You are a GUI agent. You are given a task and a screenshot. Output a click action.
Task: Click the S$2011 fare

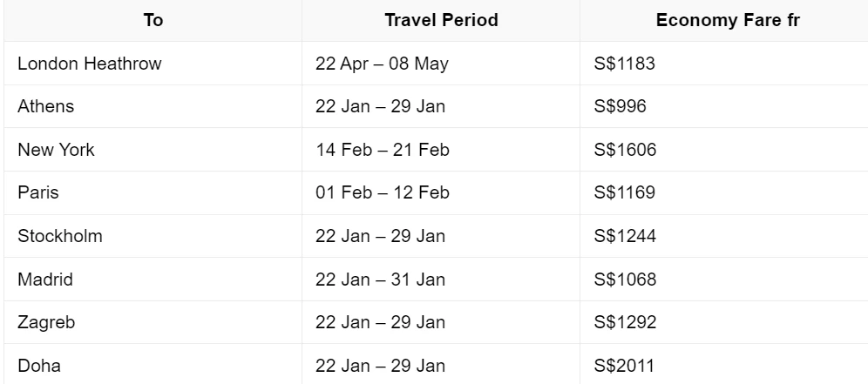(624, 365)
